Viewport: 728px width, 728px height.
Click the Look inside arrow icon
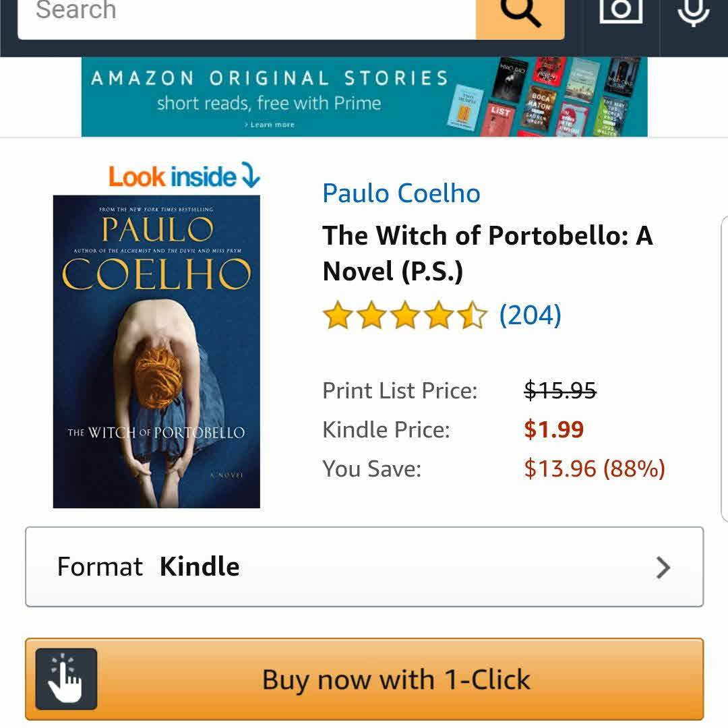[x=250, y=175]
